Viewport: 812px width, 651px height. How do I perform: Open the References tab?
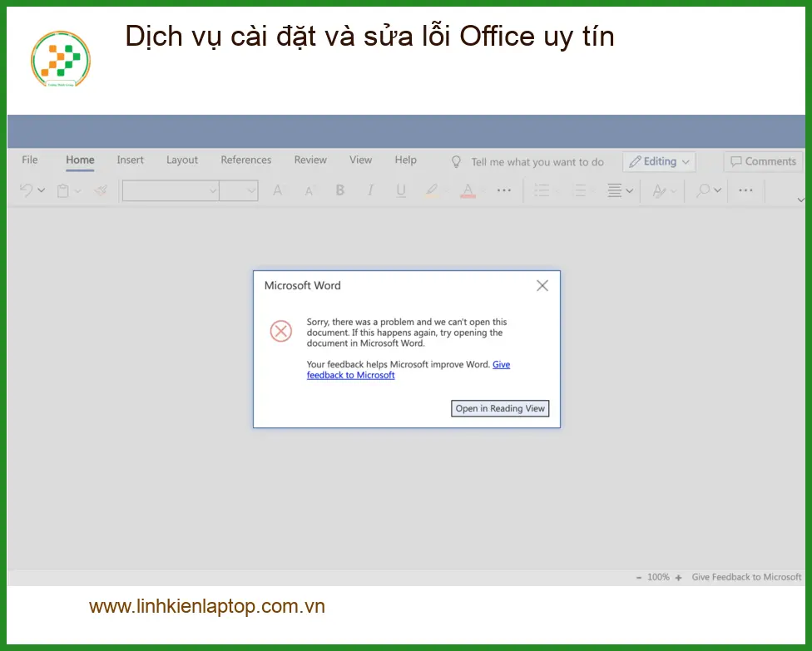pos(246,160)
